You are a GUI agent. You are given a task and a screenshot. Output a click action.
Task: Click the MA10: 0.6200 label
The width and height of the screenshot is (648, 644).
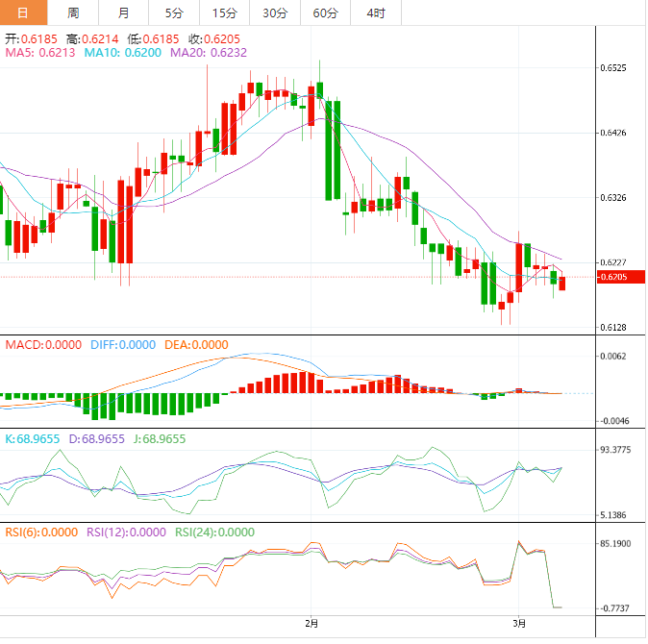click(x=123, y=53)
